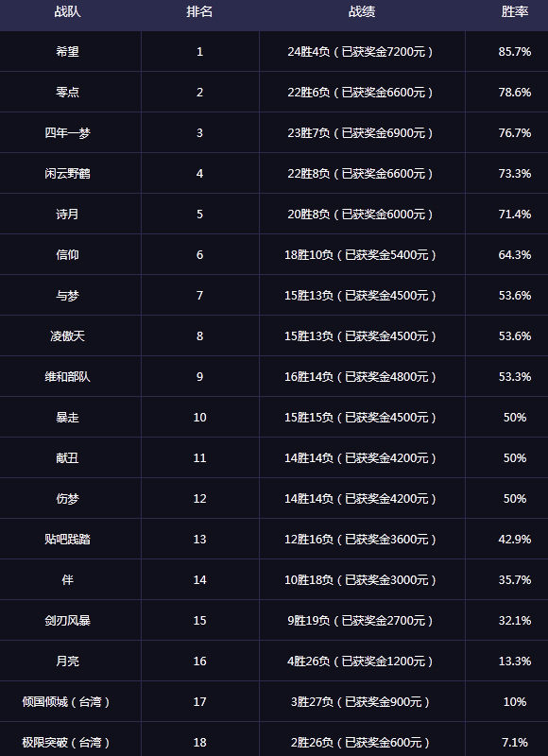Screen dimensions: 548x756
Task: Open team 闲云野鹤 entry
Action: point(67,173)
